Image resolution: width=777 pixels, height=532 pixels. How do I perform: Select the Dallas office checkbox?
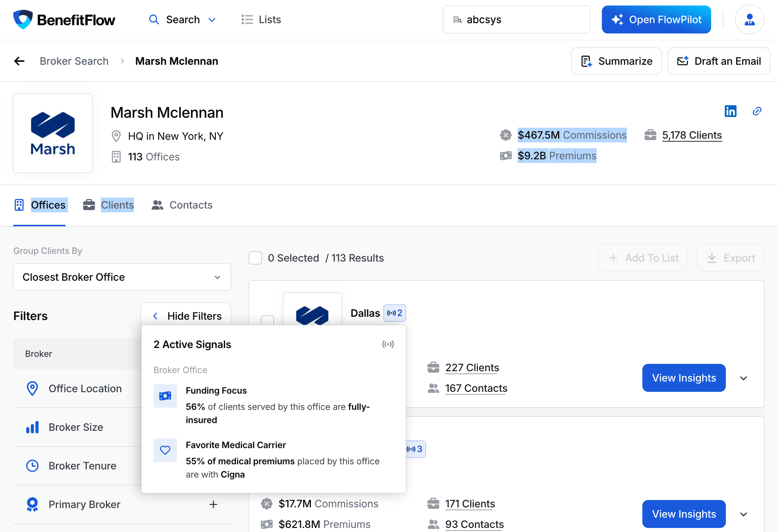[267, 320]
